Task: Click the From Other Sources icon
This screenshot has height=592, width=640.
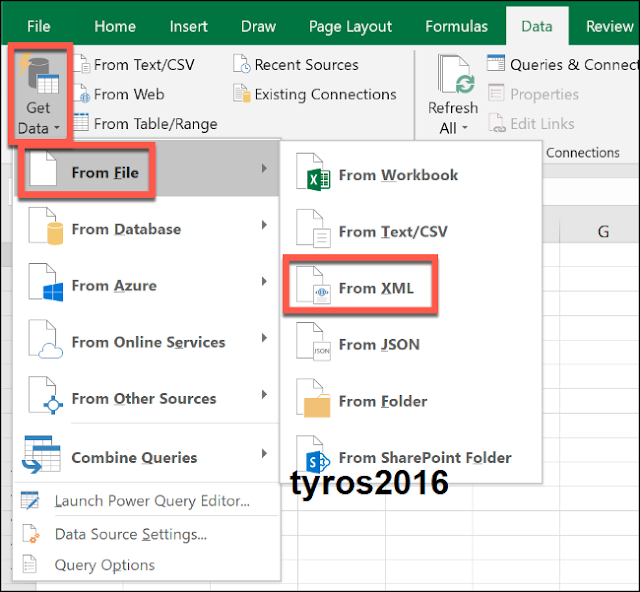Action: pos(46,396)
